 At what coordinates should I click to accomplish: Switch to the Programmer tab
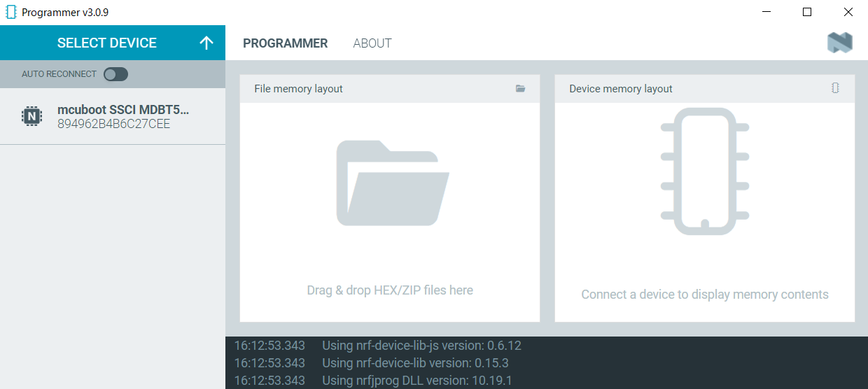click(x=285, y=43)
